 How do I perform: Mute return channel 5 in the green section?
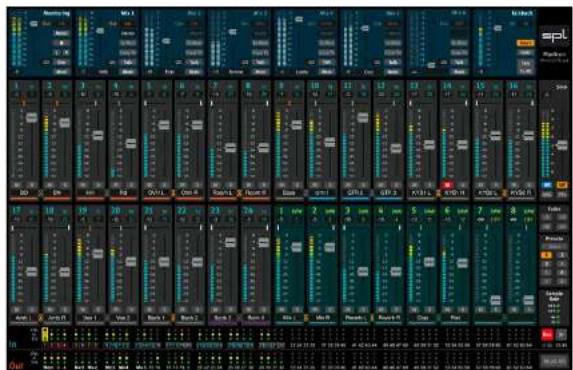coord(415,310)
